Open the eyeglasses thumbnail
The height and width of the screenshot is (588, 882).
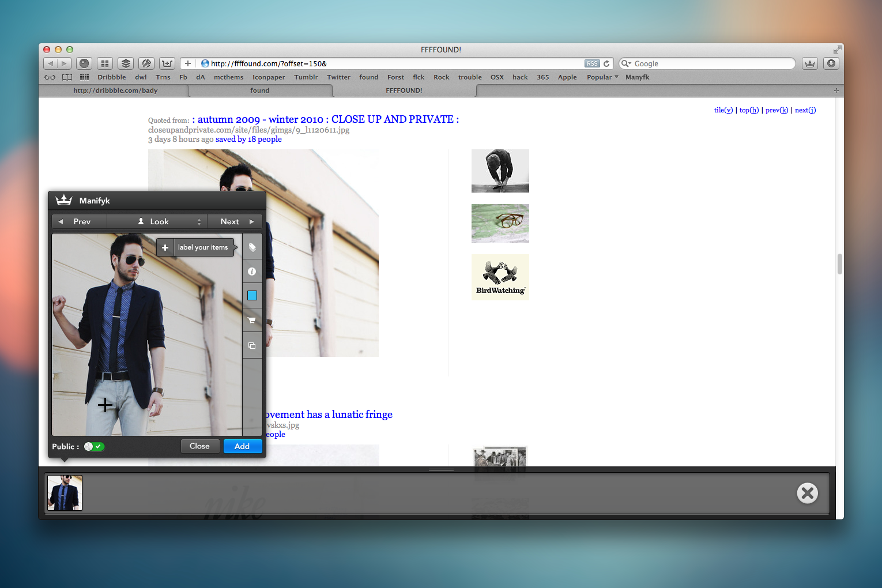pyautogui.click(x=500, y=223)
